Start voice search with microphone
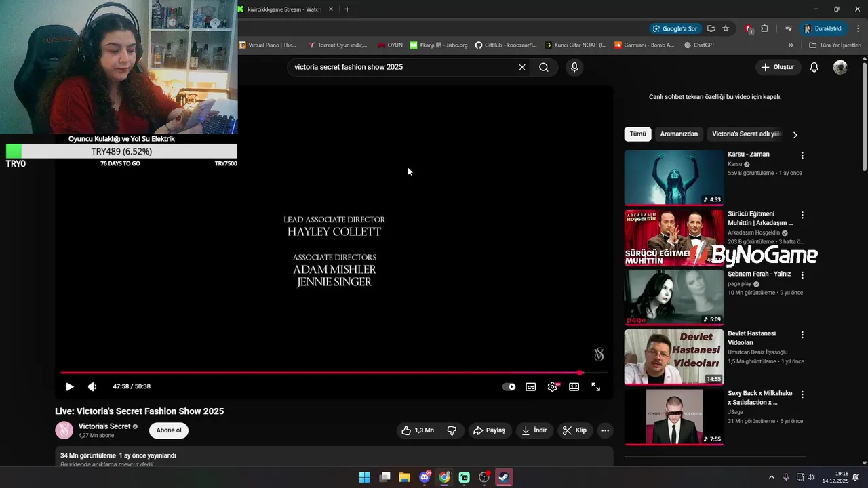 coord(574,67)
